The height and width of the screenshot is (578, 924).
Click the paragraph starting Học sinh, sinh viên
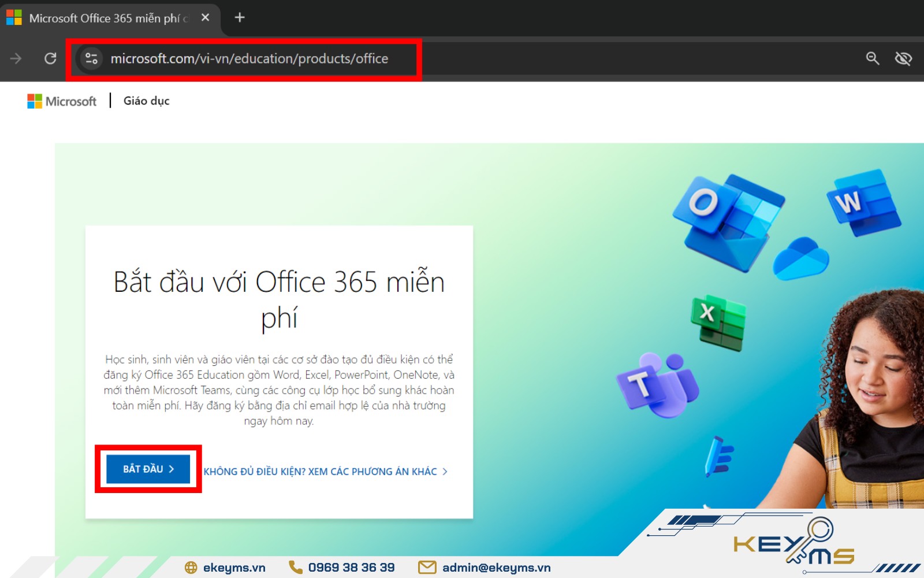pyautogui.click(x=279, y=390)
